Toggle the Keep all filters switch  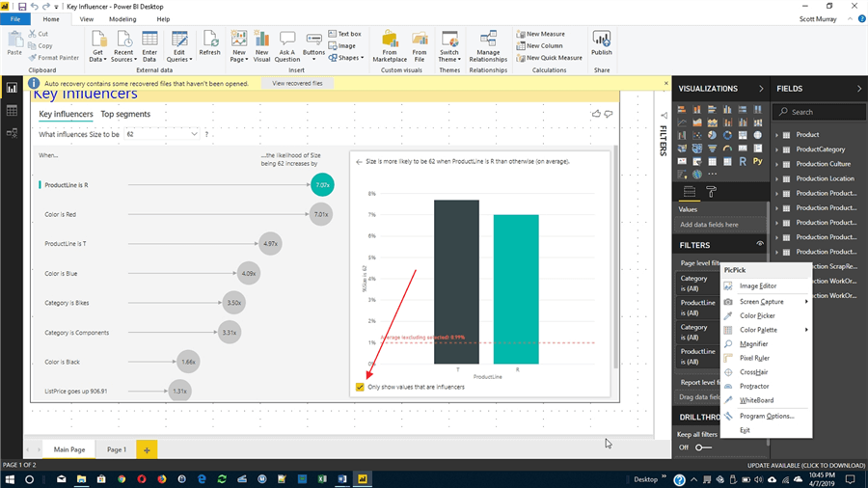pos(703,447)
